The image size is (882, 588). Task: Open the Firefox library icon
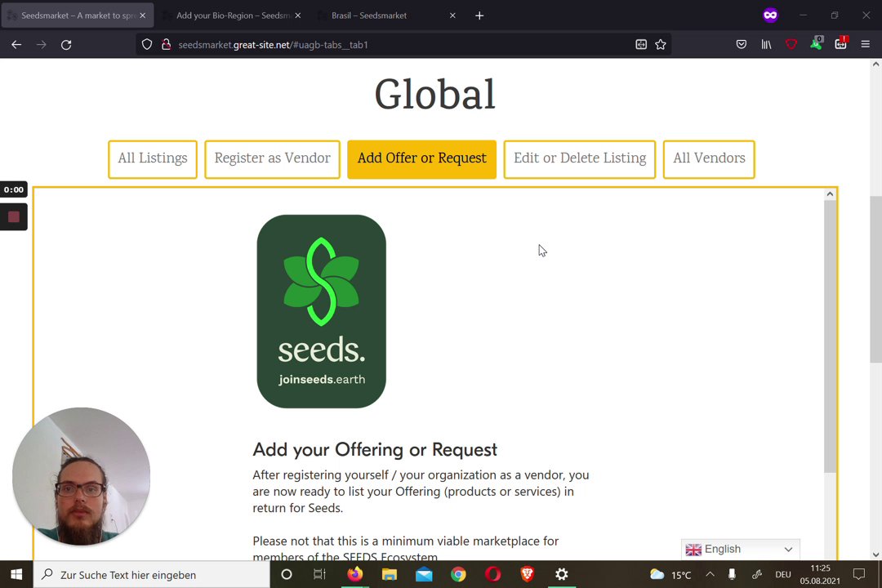tap(766, 44)
